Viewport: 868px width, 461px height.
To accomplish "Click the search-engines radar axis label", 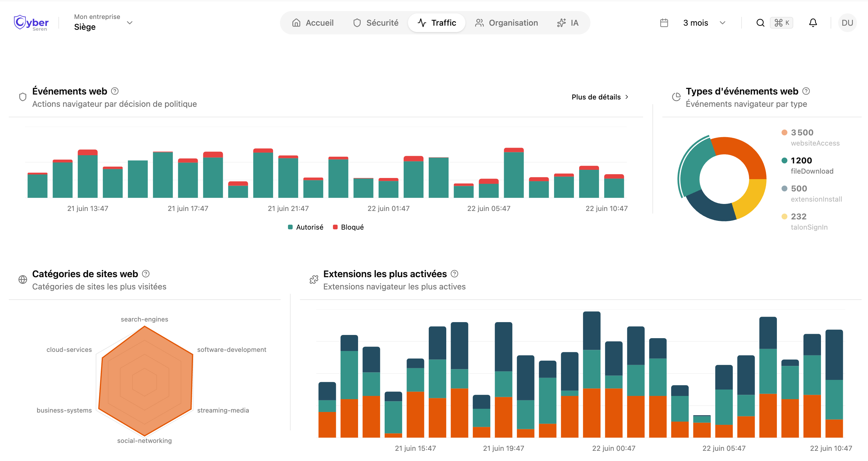I will (144, 319).
